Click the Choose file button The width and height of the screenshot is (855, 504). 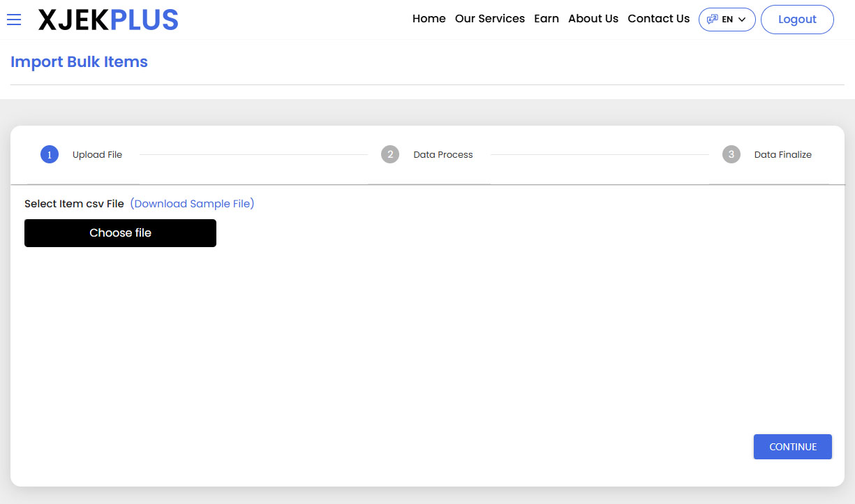click(x=120, y=233)
